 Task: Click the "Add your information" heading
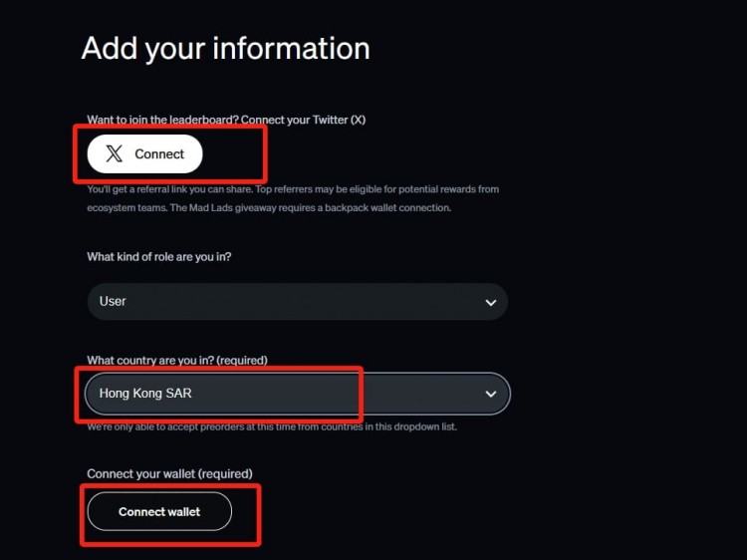225,48
